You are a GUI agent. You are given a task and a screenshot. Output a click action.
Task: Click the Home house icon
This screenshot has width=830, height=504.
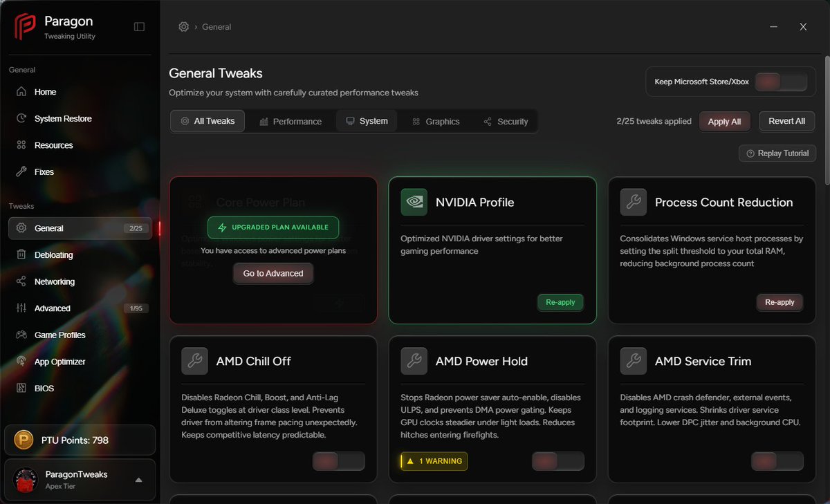(21, 92)
